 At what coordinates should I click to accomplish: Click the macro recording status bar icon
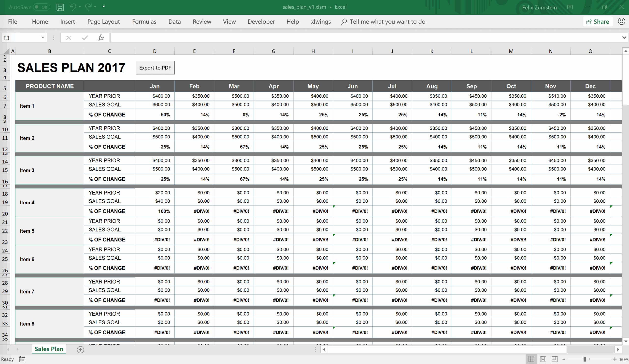pos(22,359)
